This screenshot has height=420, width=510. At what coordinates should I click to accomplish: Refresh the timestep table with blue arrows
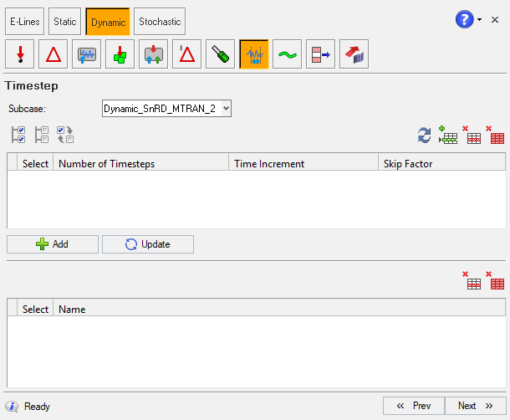click(425, 135)
